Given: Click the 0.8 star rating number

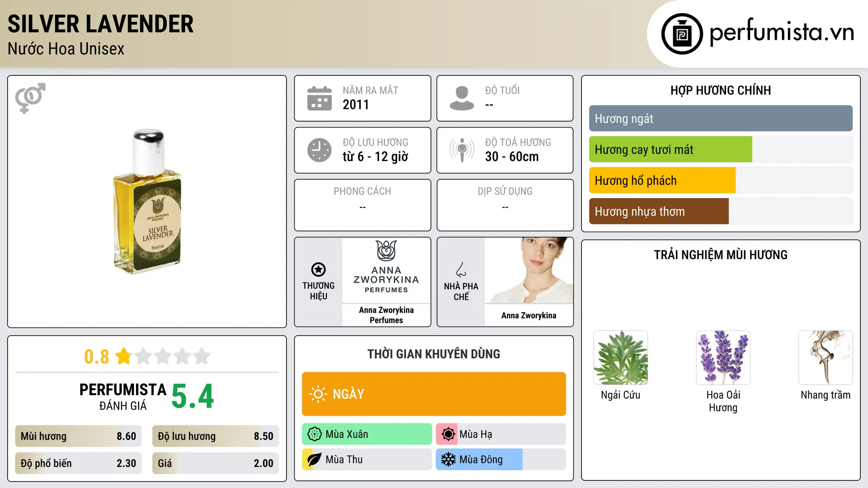Looking at the screenshot, I should pos(97,357).
